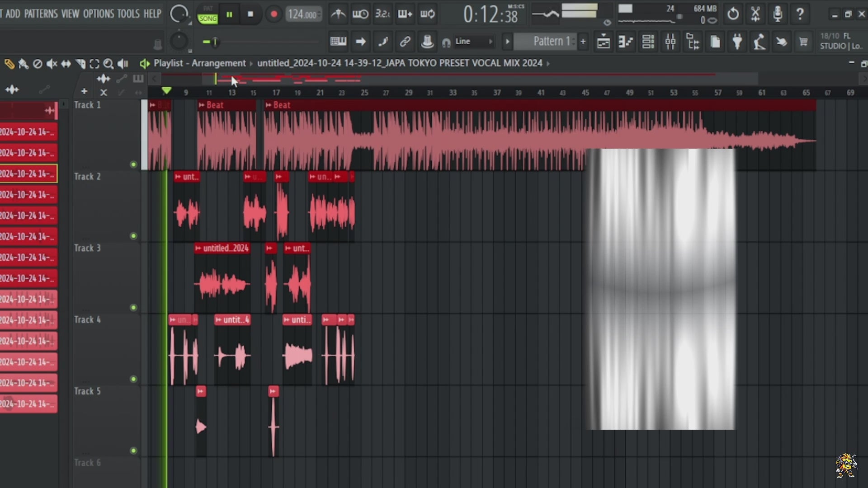Click the tempo display showing 124.000
Screen dimensions: 868x488
pyautogui.click(x=301, y=14)
